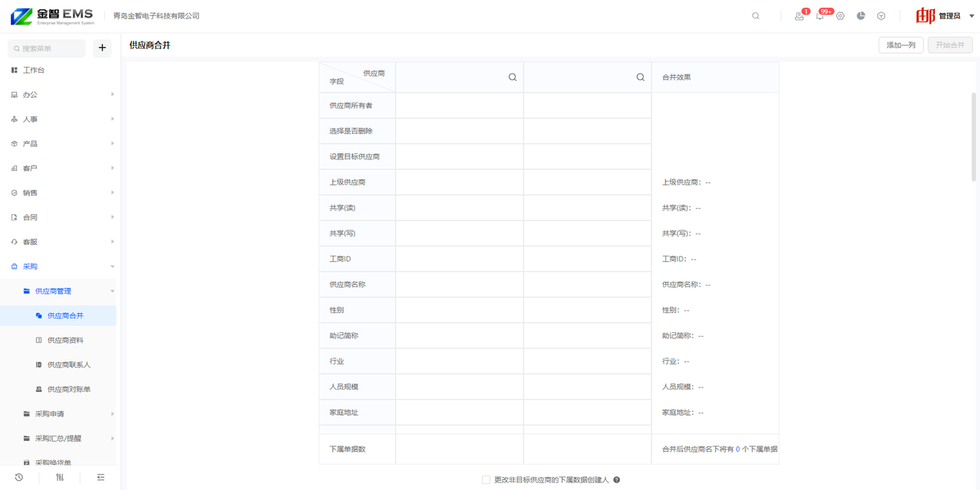Image resolution: width=980 pixels, height=490 pixels.
Task: Expand the 产品 menu arrow
Action: [x=113, y=144]
